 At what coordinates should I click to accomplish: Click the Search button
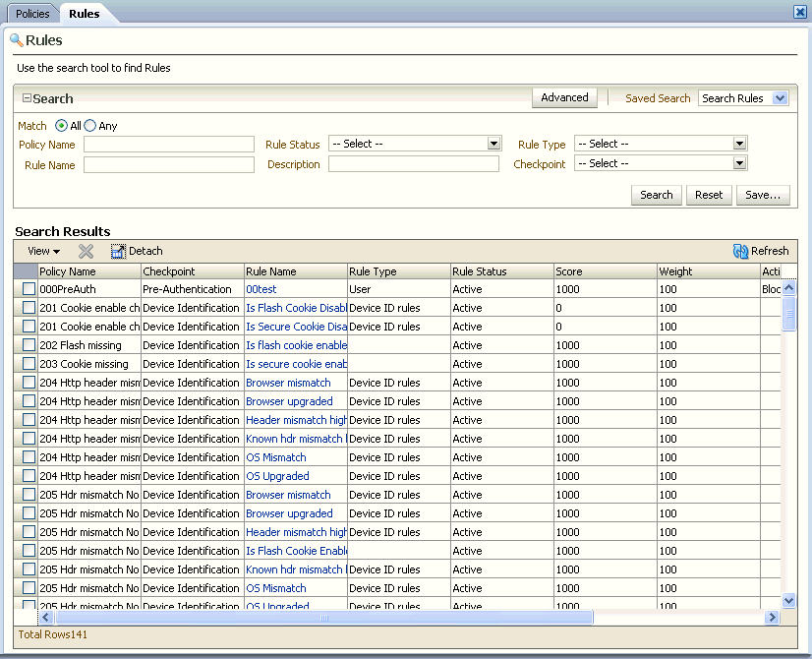pyautogui.click(x=656, y=195)
